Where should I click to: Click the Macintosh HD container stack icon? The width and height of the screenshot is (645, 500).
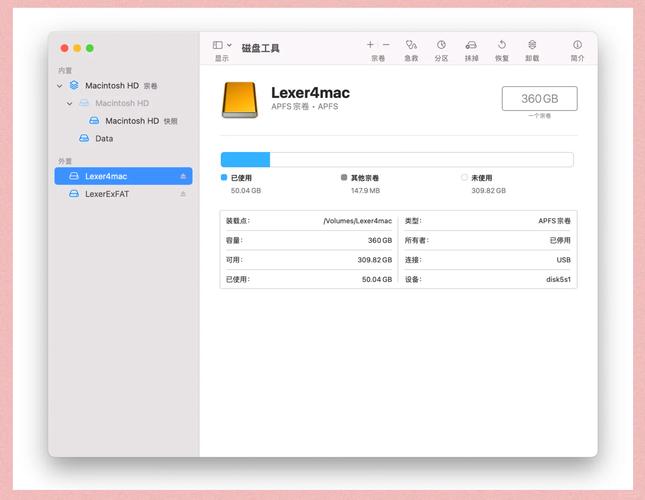coord(74,85)
